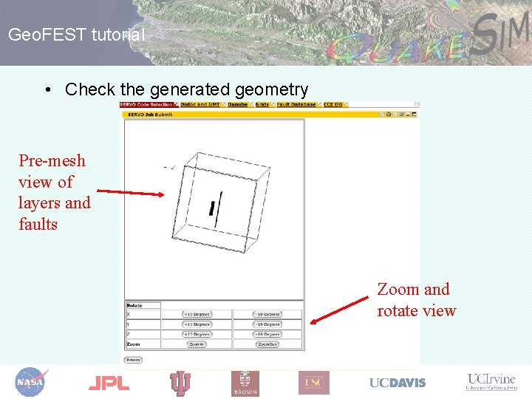The width and height of the screenshot is (532, 399).
Task: Maximize the SERVO Job Submit portlet
Action: point(415,115)
